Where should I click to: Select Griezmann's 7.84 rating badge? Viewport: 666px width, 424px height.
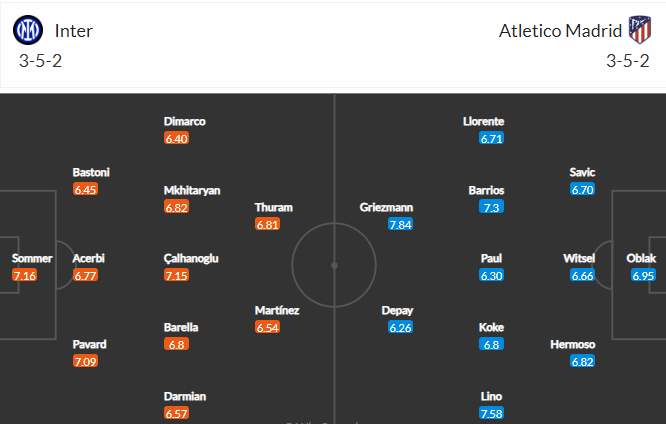point(400,224)
